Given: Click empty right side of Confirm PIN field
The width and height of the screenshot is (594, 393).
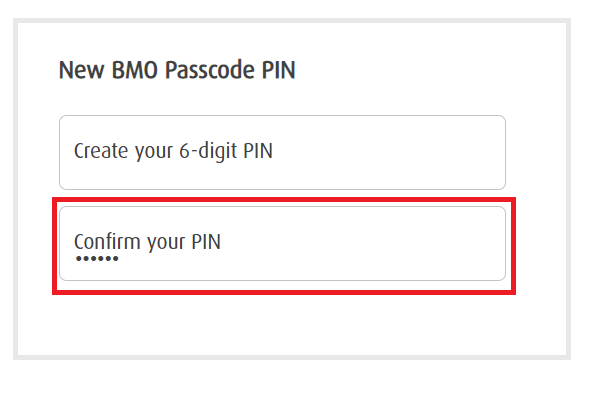Looking at the screenshot, I should click(364, 243).
